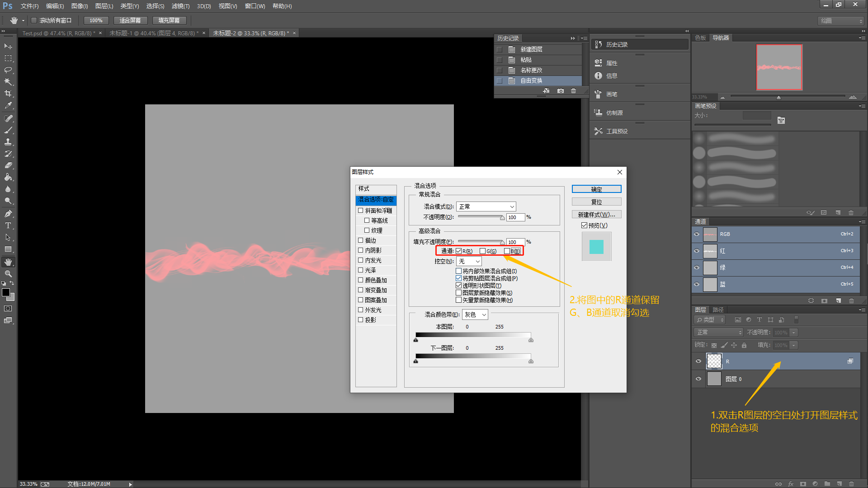The image size is (868, 488).
Task: Enable the G(G) channel checkbox
Action: 482,251
